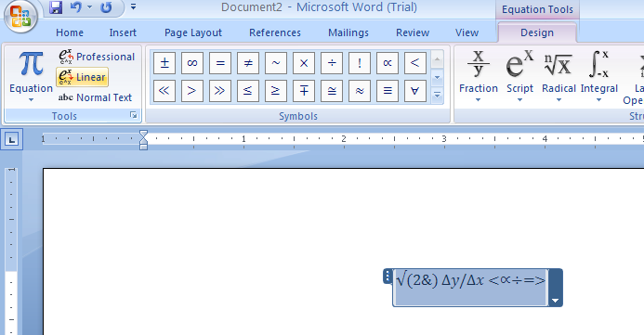644x335 pixels.
Task: Click inside the equation text box
Action: (470, 288)
